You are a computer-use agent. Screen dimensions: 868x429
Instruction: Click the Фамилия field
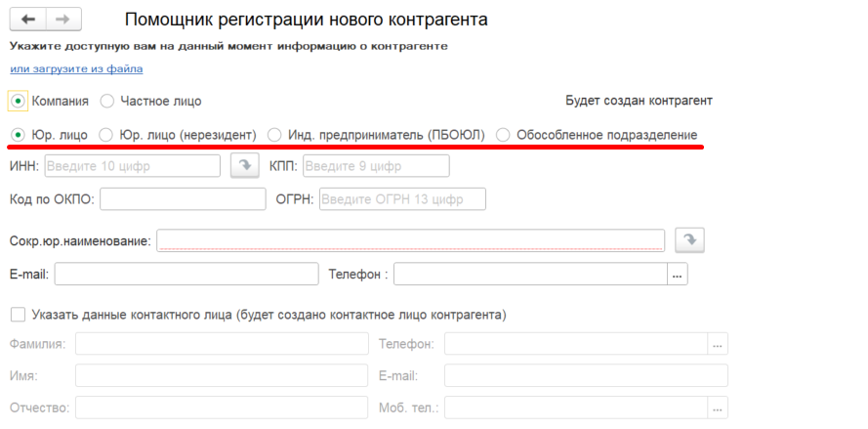[x=222, y=344]
